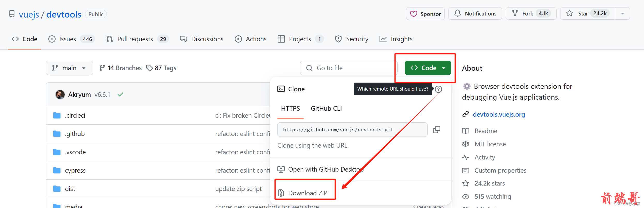The image size is (644, 208).
Task: Click the remote URL help question icon
Action: point(438,89)
